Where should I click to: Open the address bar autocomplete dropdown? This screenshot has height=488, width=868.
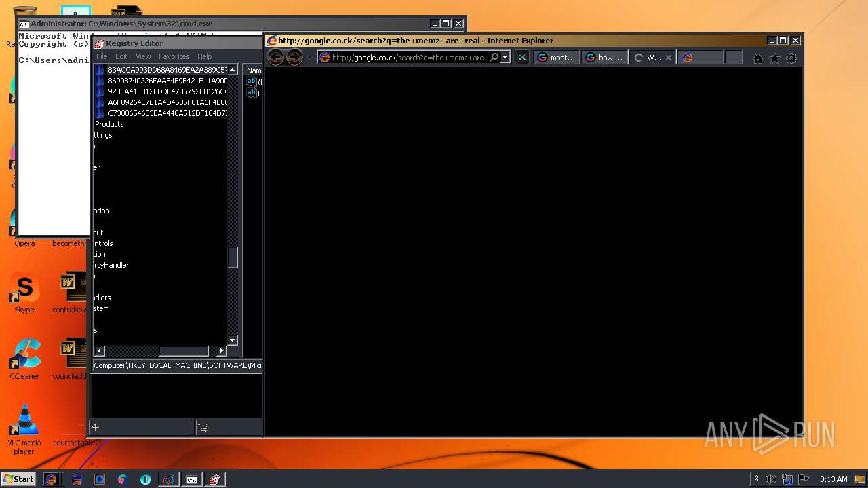505,58
